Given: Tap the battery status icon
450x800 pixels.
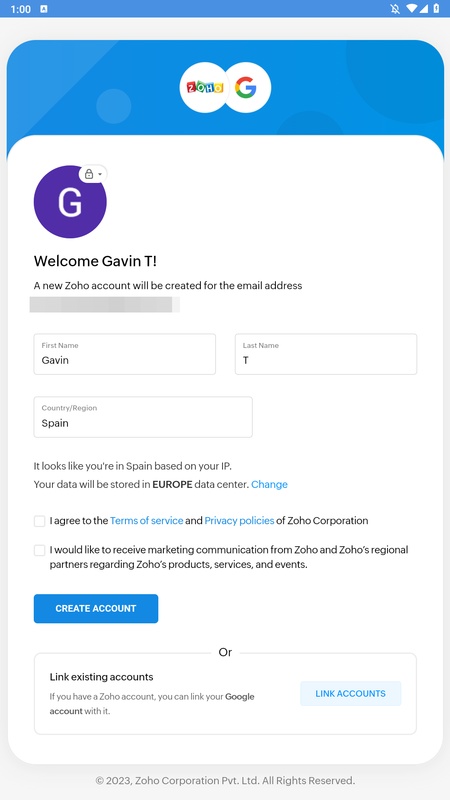Looking at the screenshot, I should coord(436,9).
